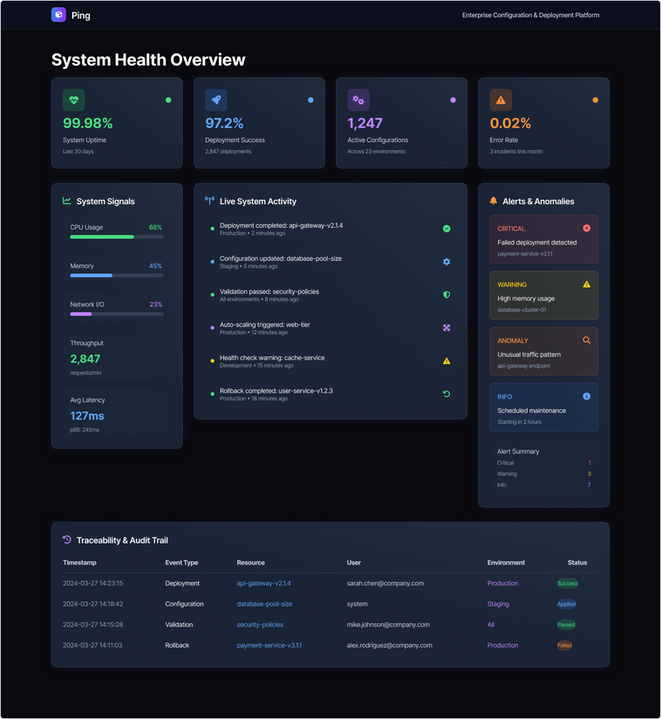Viewport: 661px width, 719px height.
Task: Click the 99.98% uptime value
Action: pyautogui.click(x=88, y=123)
